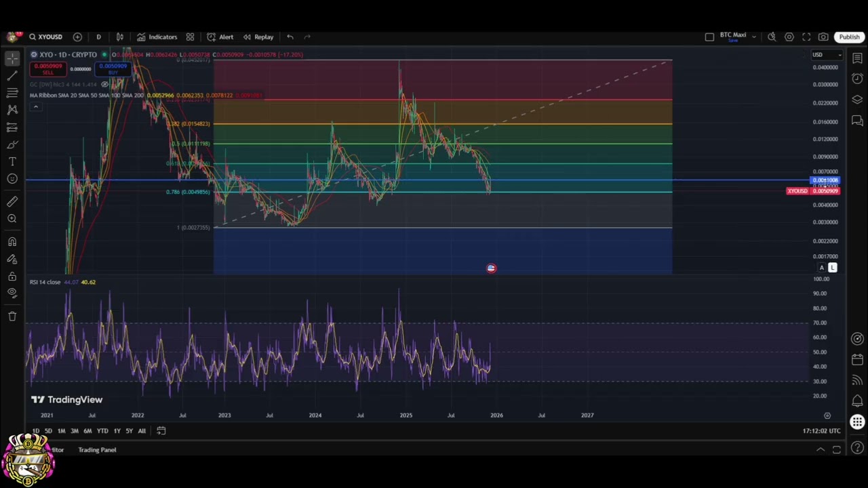Toggle hide all drawings
Image resolution: width=868 pixels, height=488 pixels.
pos(12,293)
